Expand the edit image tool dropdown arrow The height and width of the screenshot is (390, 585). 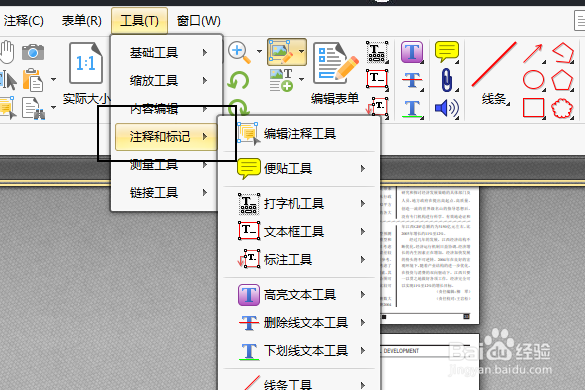[x=301, y=52]
